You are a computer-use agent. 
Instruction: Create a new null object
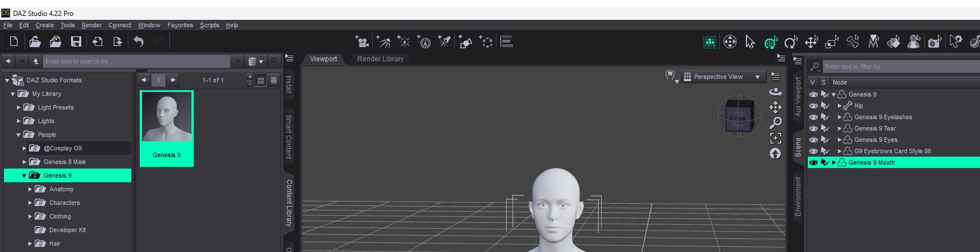click(x=486, y=41)
